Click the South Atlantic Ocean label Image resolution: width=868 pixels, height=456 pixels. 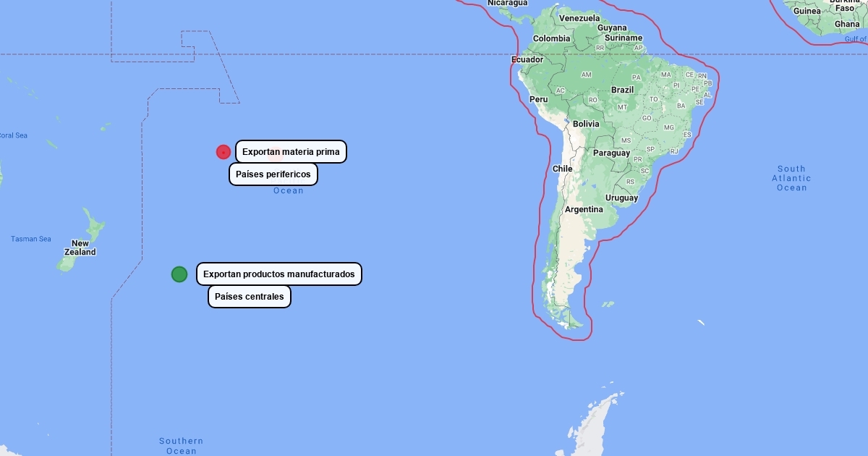click(x=791, y=178)
